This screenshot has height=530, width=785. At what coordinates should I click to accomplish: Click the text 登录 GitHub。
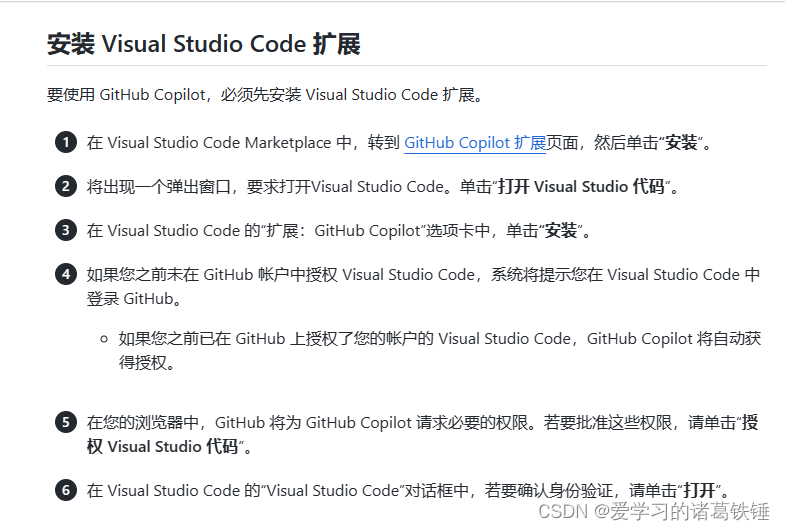point(134,299)
